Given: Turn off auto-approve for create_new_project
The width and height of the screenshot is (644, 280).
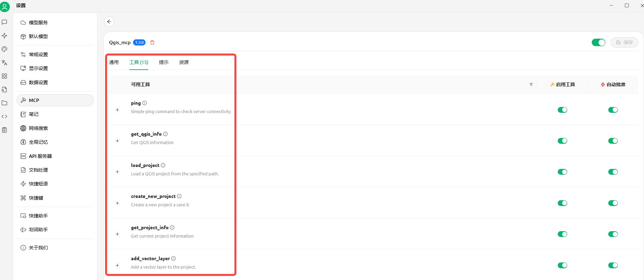Looking at the screenshot, I should [613, 203].
